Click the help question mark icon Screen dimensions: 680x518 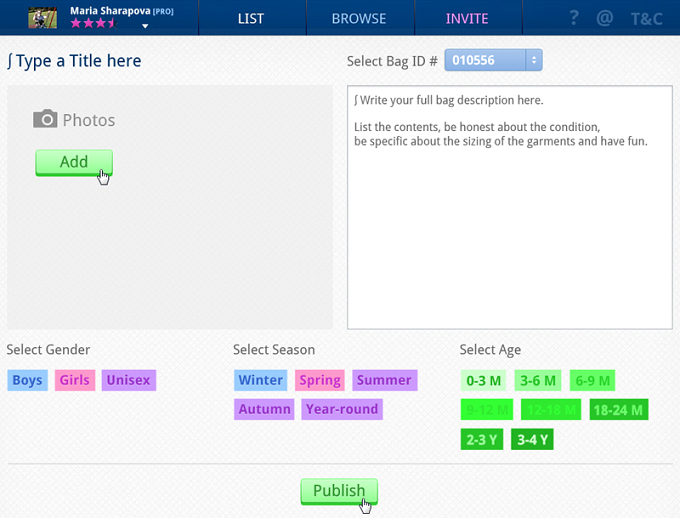574,18
